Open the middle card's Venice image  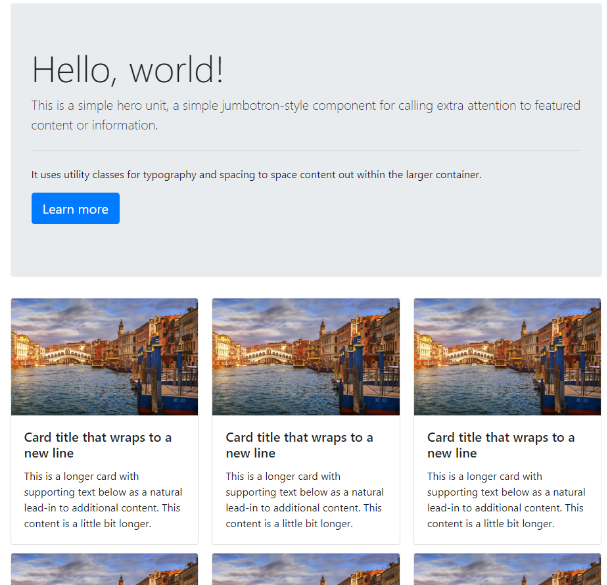coord(306,357)
